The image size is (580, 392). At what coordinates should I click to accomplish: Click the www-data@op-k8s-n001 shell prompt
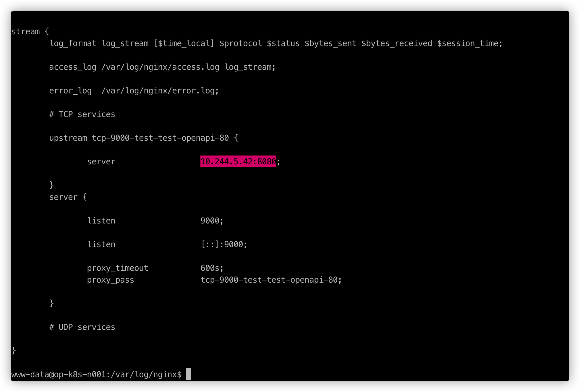(x=96, y=375)
